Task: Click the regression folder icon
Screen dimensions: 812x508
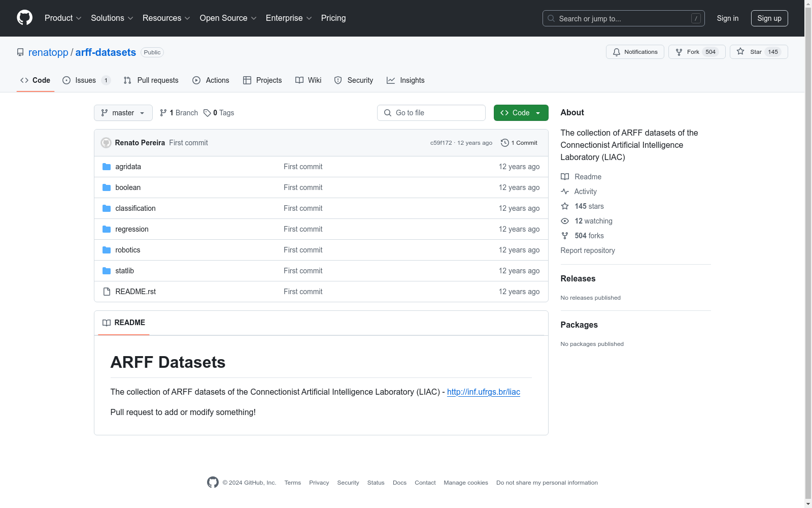Action: (107, 229)
